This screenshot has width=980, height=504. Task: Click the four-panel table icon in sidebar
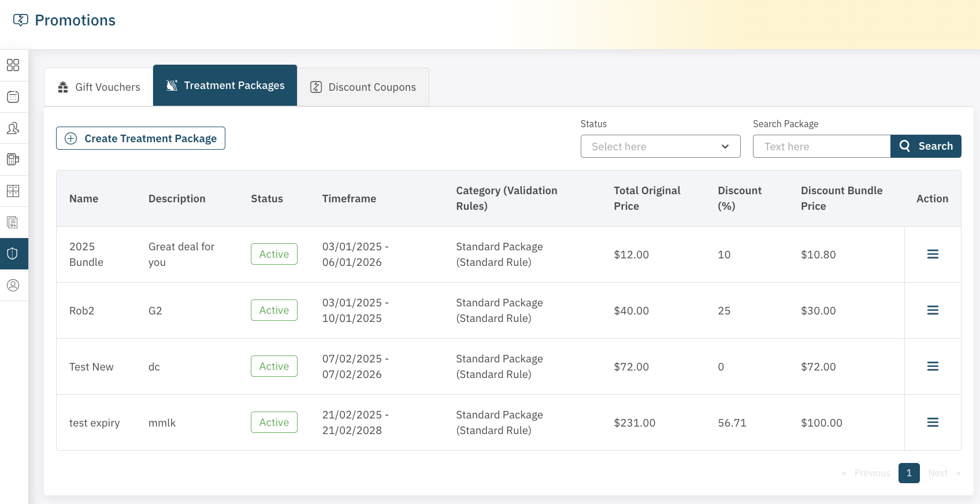pyautogui.click(x=13, y=191)
